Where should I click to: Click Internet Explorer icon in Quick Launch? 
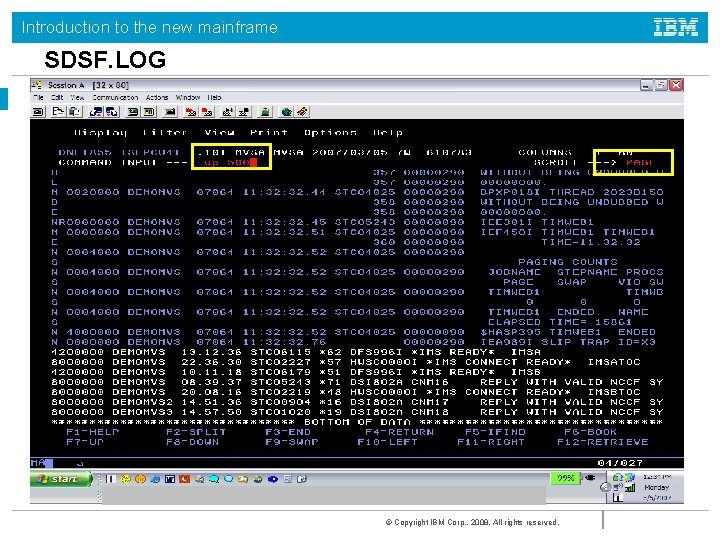(x=155, y=479)
